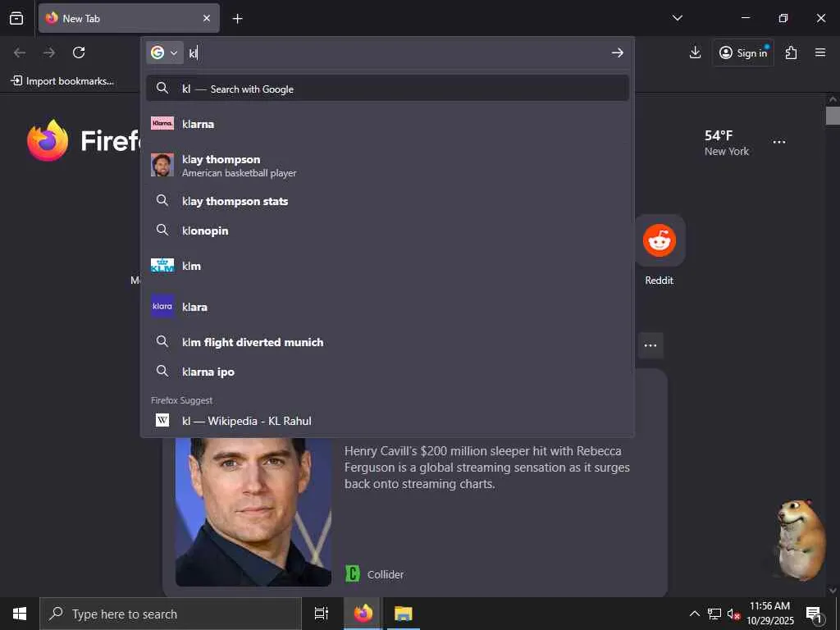Viewport: 840px width, 630px height.
Task: Go forward with the forward arrow
Action: point(49,52)
